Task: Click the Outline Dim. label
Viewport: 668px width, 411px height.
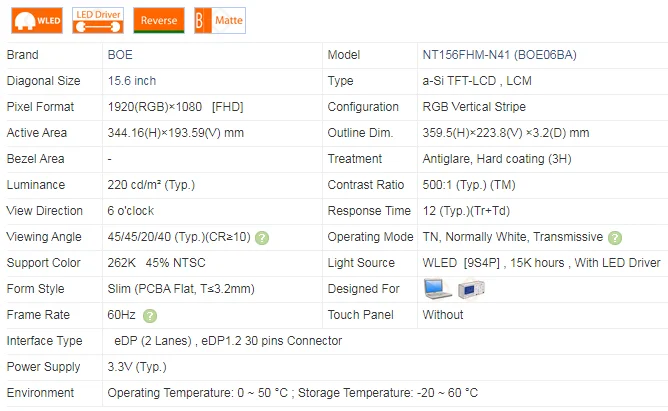Action: coord(360,133)
